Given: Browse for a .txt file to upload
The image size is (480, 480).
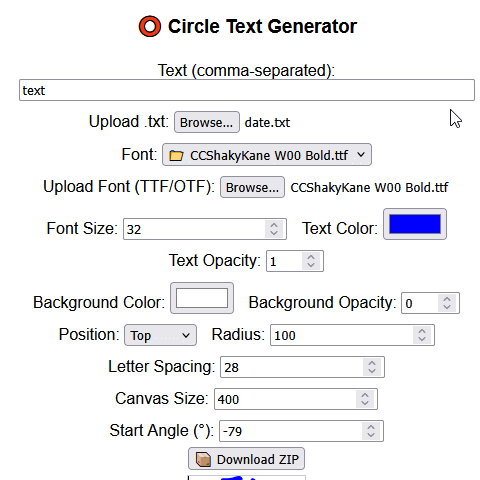Looking at the screenshot, I should [x=207, y=122].
